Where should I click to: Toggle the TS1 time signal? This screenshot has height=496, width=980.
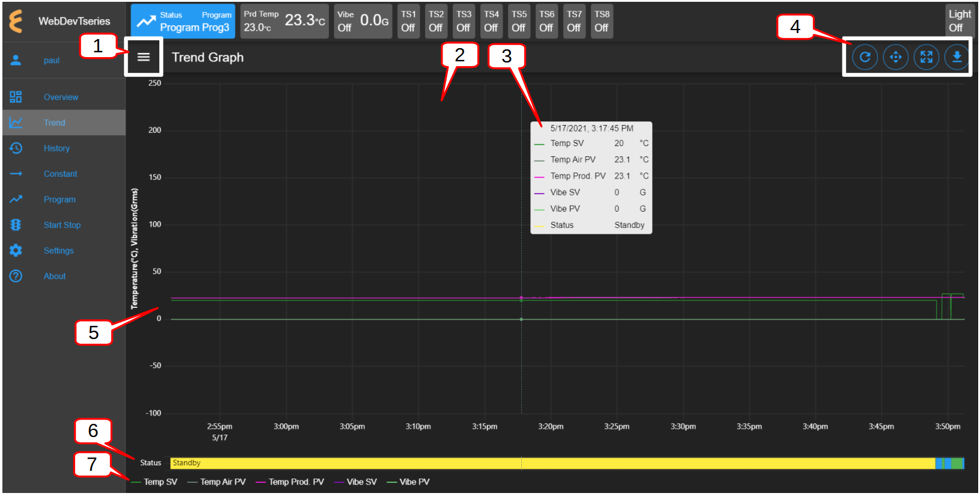coord(408,21)
